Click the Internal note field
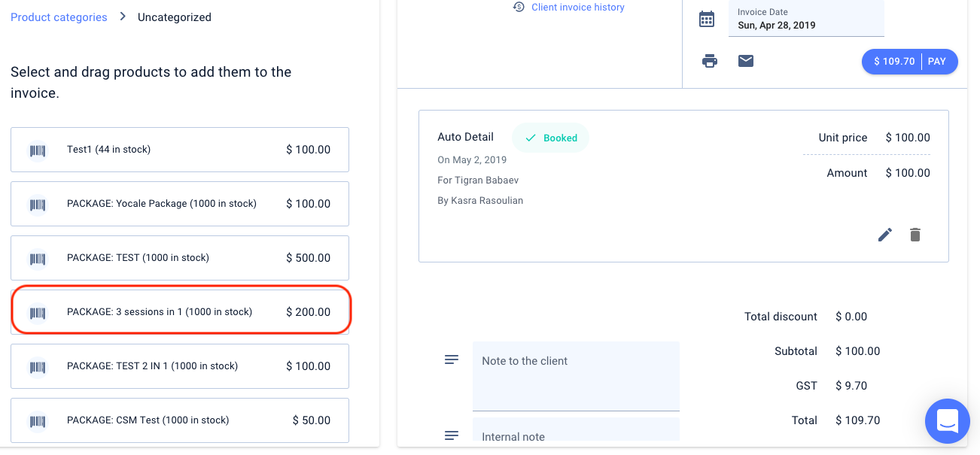 point(576,434)
